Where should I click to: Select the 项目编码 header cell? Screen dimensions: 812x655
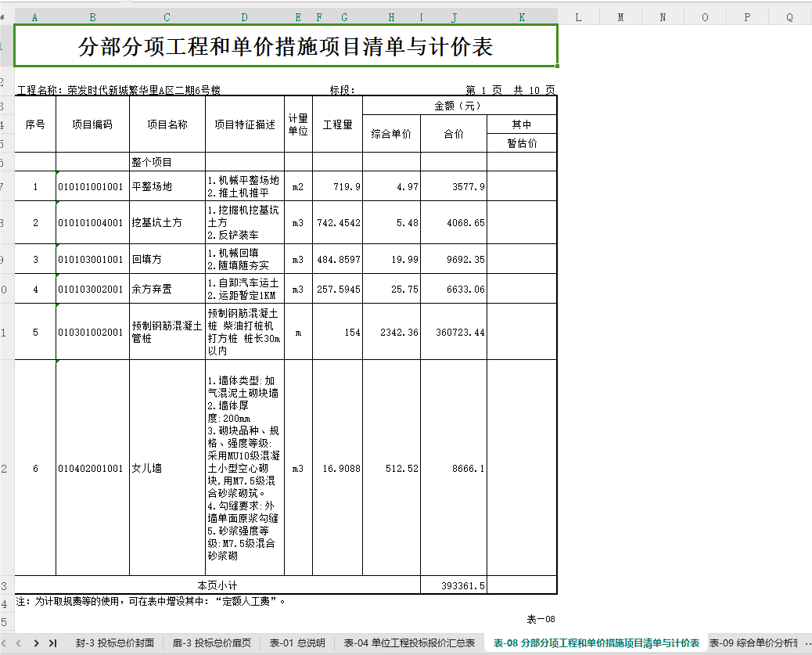coord(92,124)
